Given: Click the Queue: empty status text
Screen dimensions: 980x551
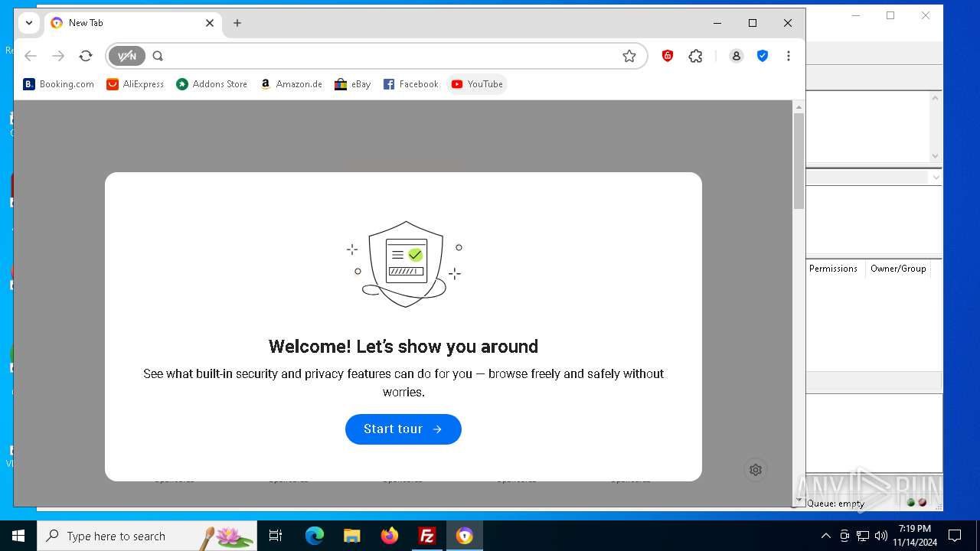Looking at the screenshot, I should 835,504.
